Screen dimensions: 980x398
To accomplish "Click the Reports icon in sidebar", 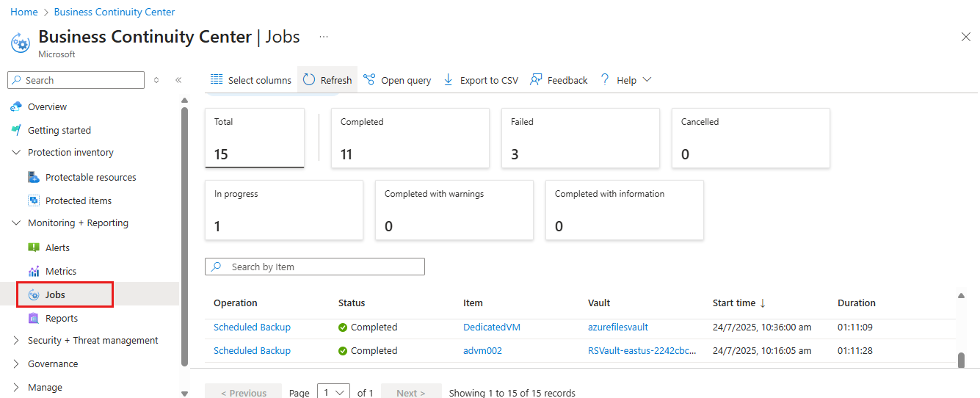I will click(34, 318).
